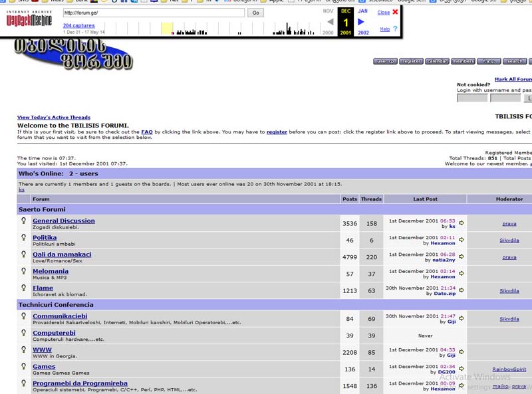Image resolution: width=532 pixels, height=394 pixels.
Task: Click lightbulb icon next to Melomania
Action: [x=23, y=271]
